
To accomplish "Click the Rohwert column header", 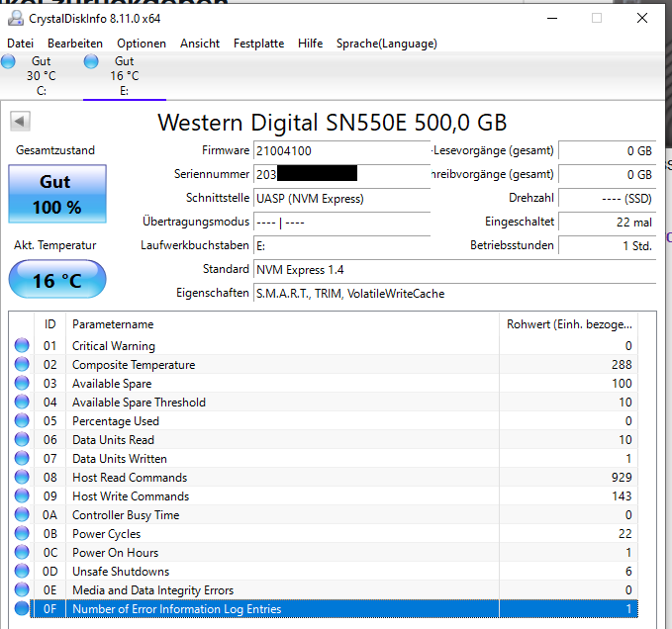I will tap(569, 324).
